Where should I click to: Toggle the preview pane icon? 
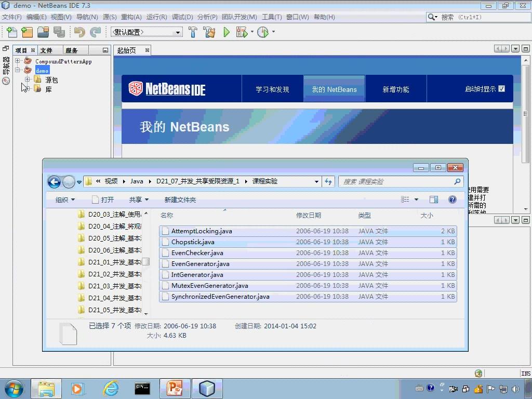tap(434, 199)
